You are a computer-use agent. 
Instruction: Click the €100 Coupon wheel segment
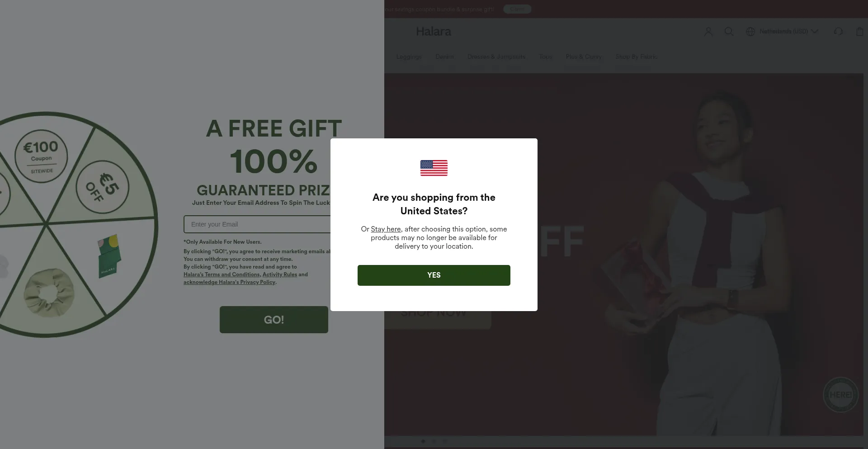click(x=41, y=156)
